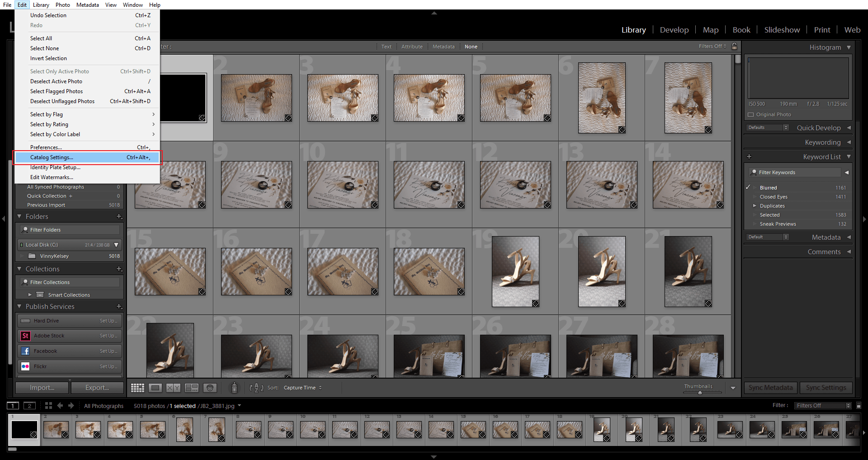Expand the Smart Collections set

[30, 295]
